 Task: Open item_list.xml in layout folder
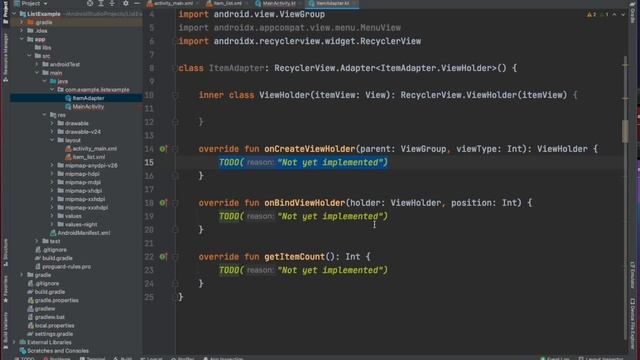click(85, 157)
